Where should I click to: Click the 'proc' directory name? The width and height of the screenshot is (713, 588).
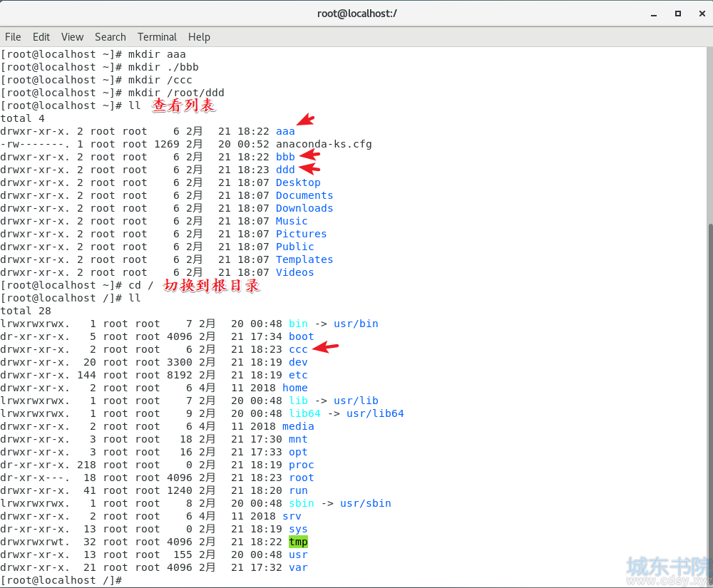coord(301,465)
